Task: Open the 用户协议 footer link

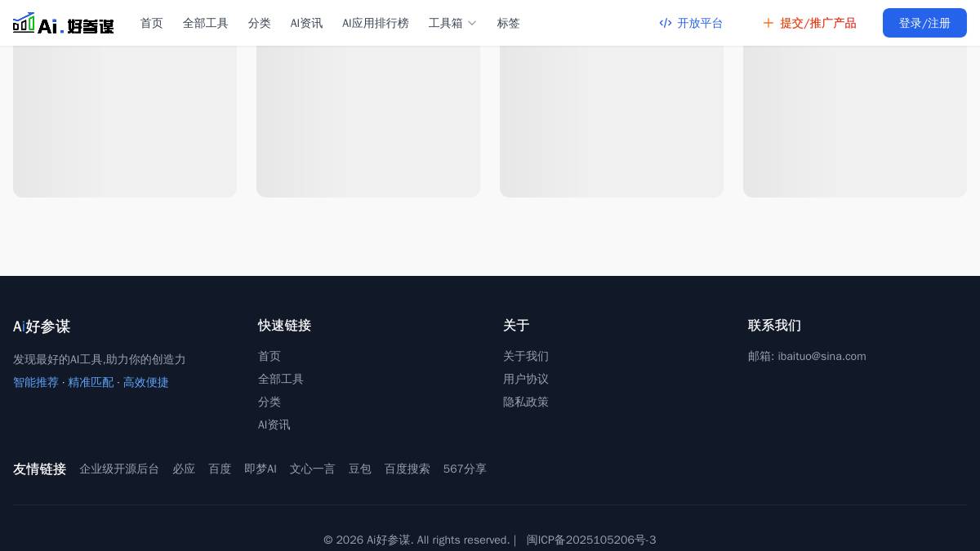Action: [525, 379]
